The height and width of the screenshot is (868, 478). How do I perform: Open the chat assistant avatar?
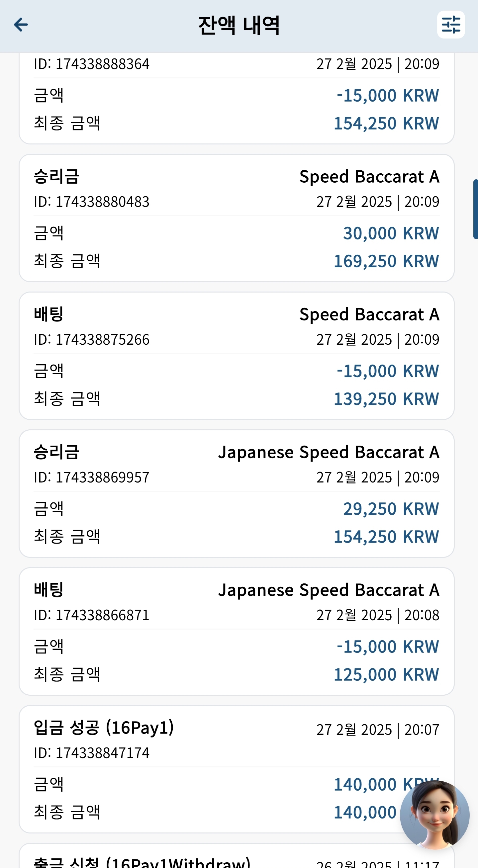click(434, 815)
